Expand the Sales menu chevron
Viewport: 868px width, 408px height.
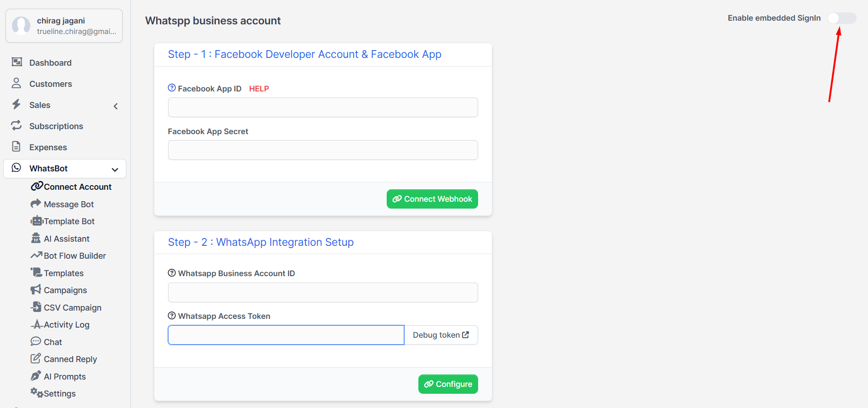pyautogui.click(x=116, y=106)
